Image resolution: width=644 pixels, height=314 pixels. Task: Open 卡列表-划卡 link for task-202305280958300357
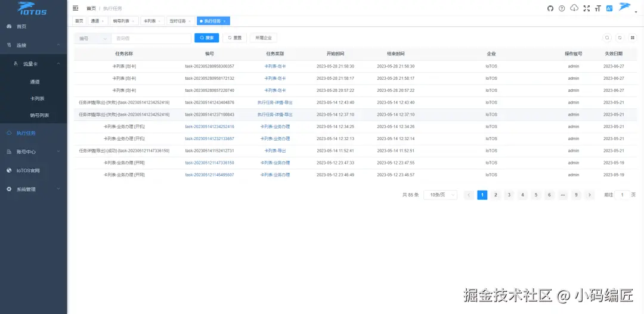(275, 66)
